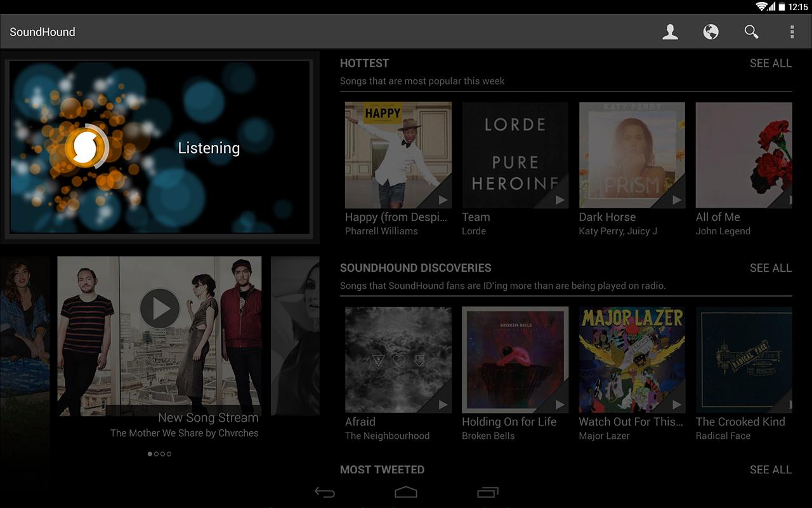Viewport: 812px width, 508px height.
Task: Open SEE ALL for SoundHound Discoveries
Action: point(771,268)
